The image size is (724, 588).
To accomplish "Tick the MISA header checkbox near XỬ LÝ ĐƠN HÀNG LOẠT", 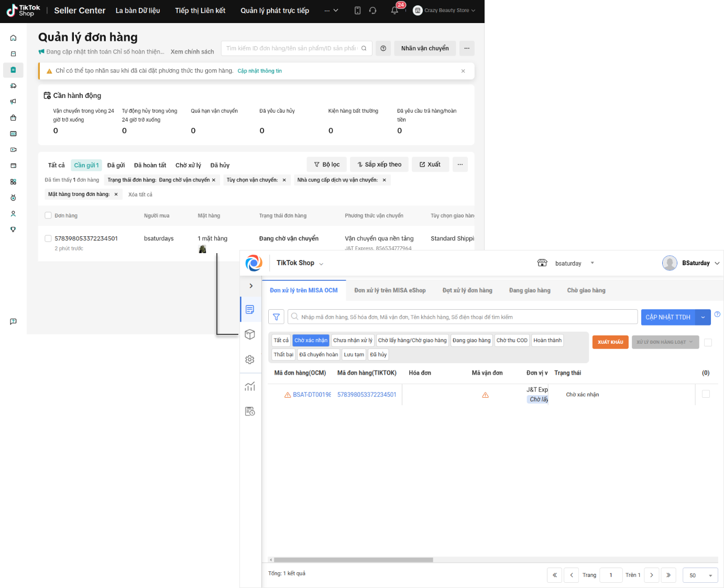I will click(708, 342).
